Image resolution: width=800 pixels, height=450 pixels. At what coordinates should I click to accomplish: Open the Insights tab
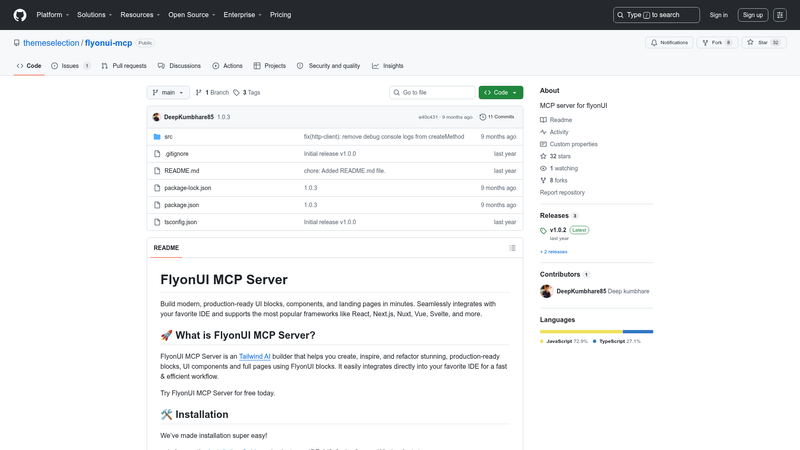click(x=388, y=66)
